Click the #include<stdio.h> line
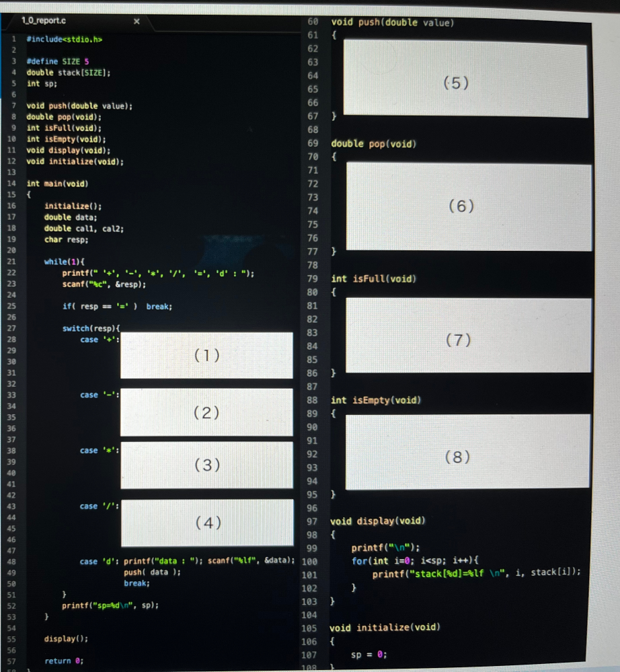 (65, 40)
